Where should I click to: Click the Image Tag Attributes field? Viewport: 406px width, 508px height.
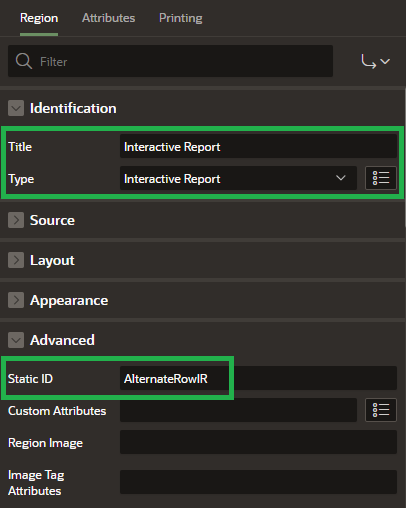tap(258, 482)
